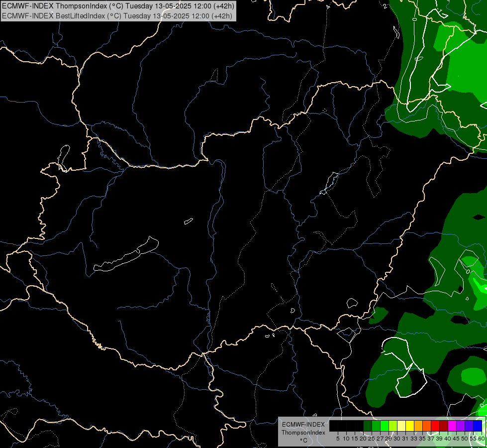This screenshot has width=487, height=448.
Task: Select the pure yellow 31–33 legend swatch
Action: (x=410, y=426)
